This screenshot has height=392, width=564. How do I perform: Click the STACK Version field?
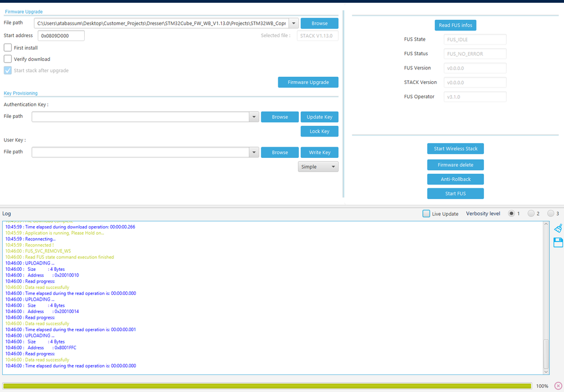click(x=475, y=82)
